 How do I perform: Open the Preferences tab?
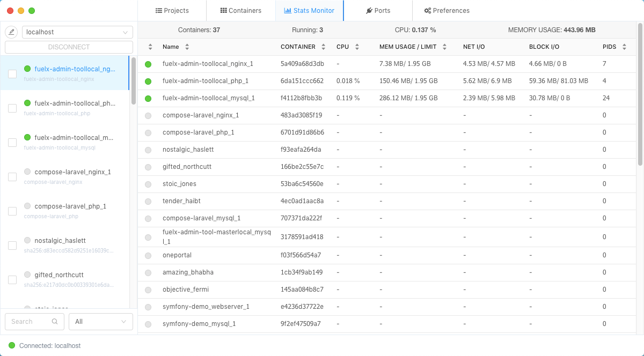(x=447, y=11)
